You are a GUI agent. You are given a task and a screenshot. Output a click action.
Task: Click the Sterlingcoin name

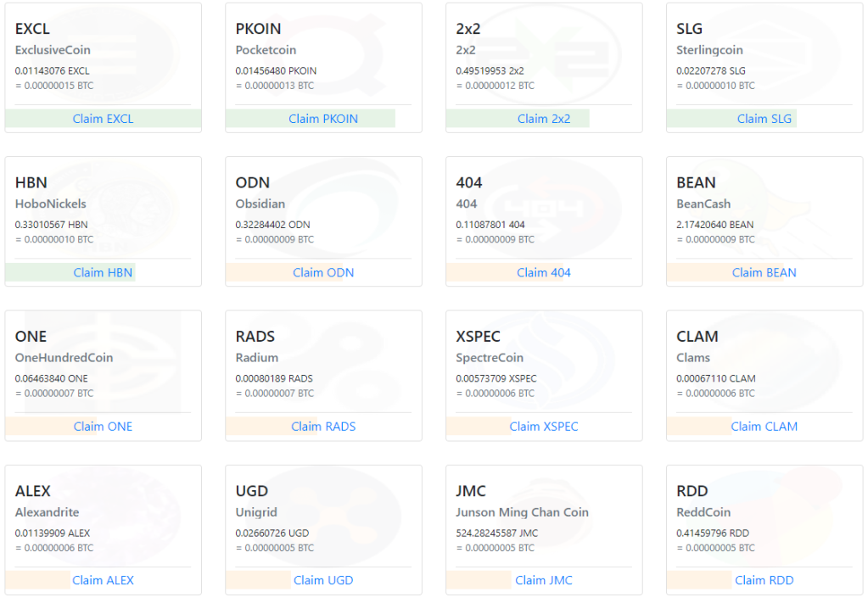point(709,50)
